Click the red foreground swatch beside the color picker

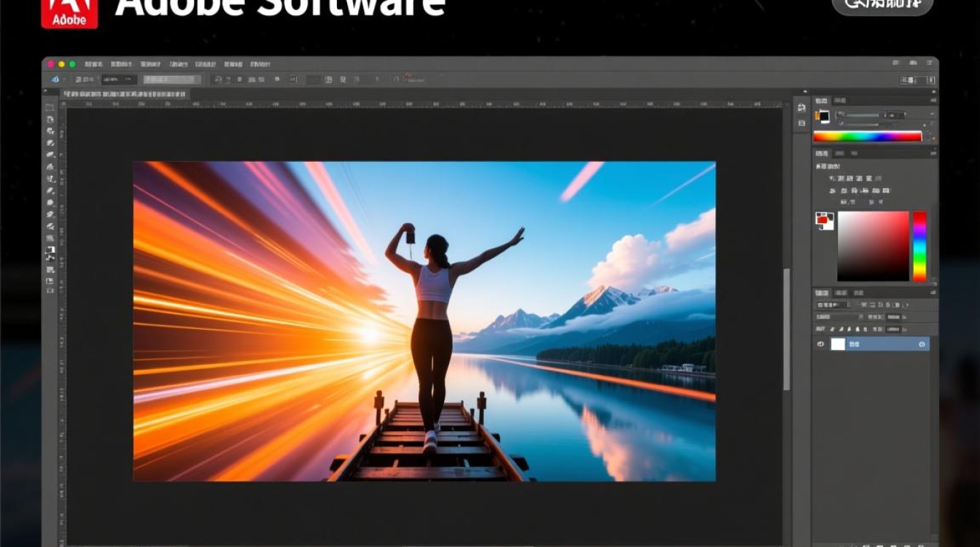pos(824,220)
